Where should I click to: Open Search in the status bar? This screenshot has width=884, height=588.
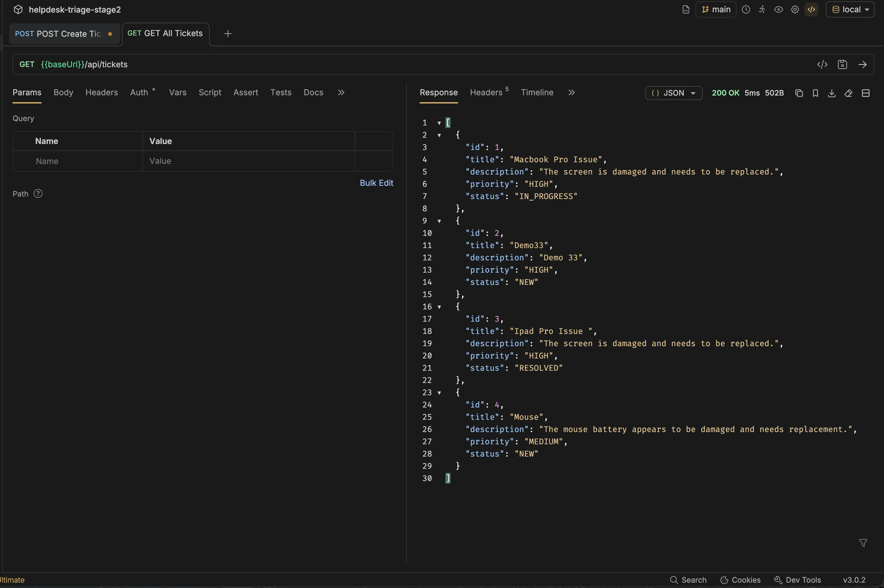[688, 580]
